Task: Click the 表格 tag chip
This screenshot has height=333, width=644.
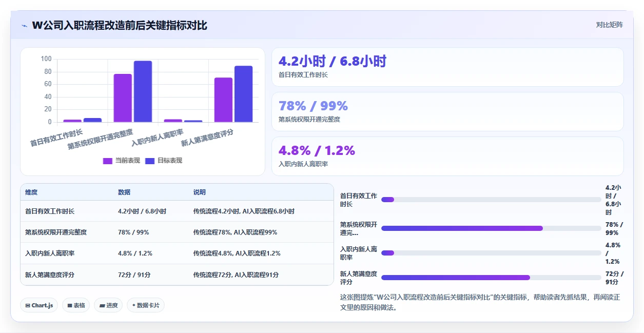Action: [76, 305]
